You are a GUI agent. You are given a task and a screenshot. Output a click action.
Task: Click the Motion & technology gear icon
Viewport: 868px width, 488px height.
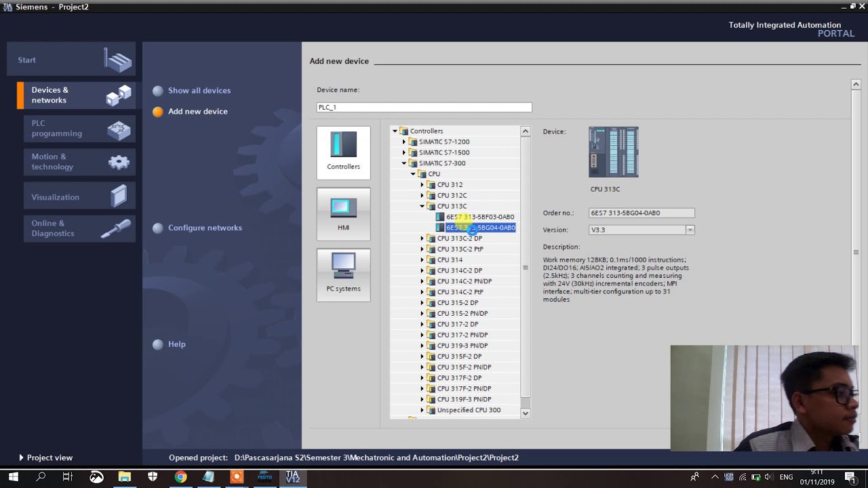coord(119,162)
